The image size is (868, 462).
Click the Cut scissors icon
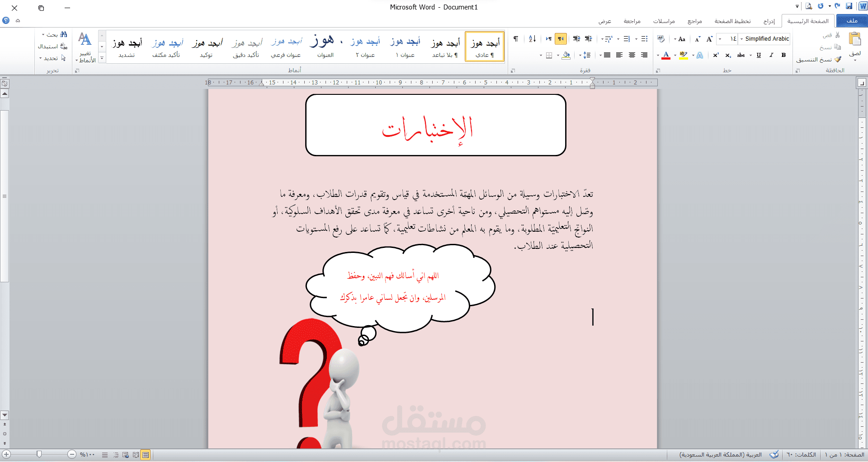pos(837,35)
